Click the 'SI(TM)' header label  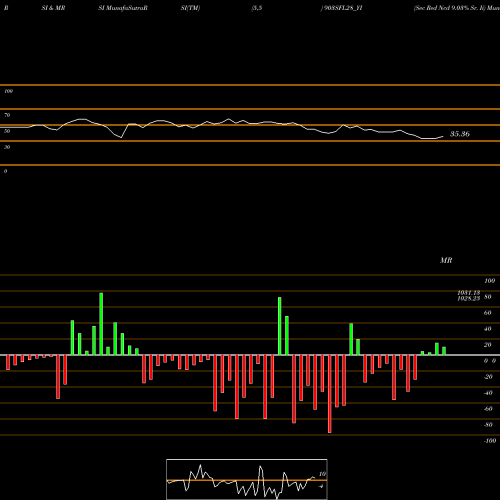pos(190,8)
